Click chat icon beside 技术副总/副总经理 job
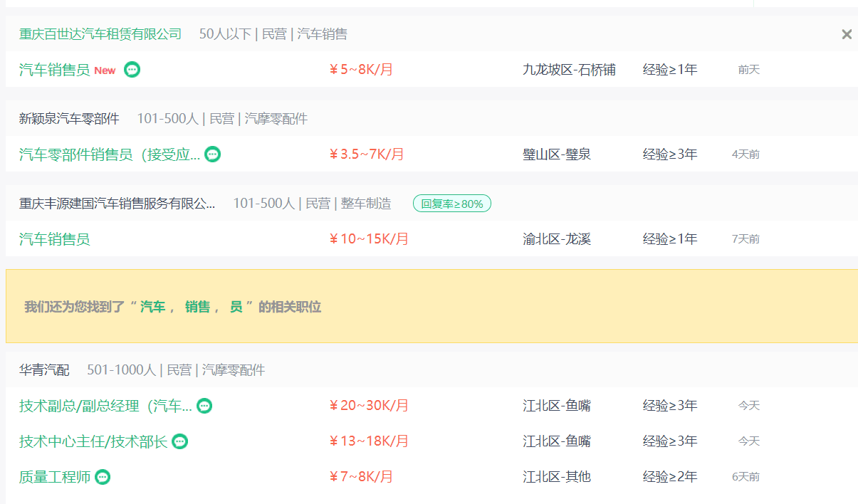This screenshot has width=858, height=504. [204, 406]
